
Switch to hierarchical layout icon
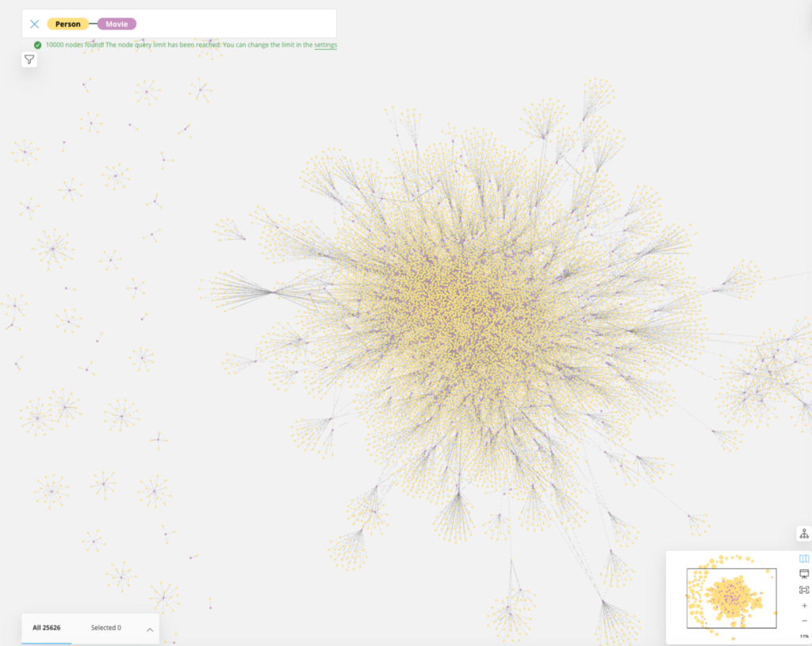(x=804, y=533)
